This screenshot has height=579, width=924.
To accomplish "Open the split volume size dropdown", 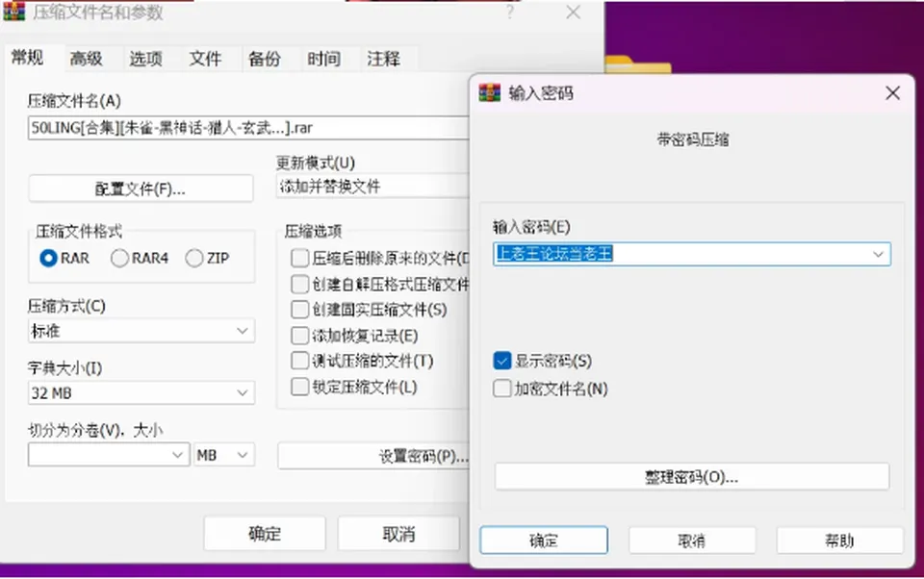I will pos(109,455).
